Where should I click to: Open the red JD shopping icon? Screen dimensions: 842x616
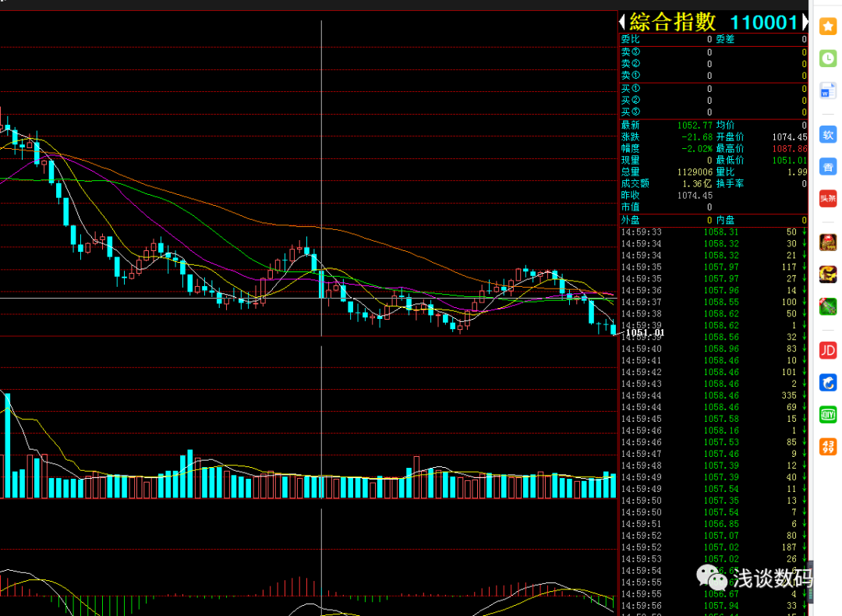coord(827,351)
